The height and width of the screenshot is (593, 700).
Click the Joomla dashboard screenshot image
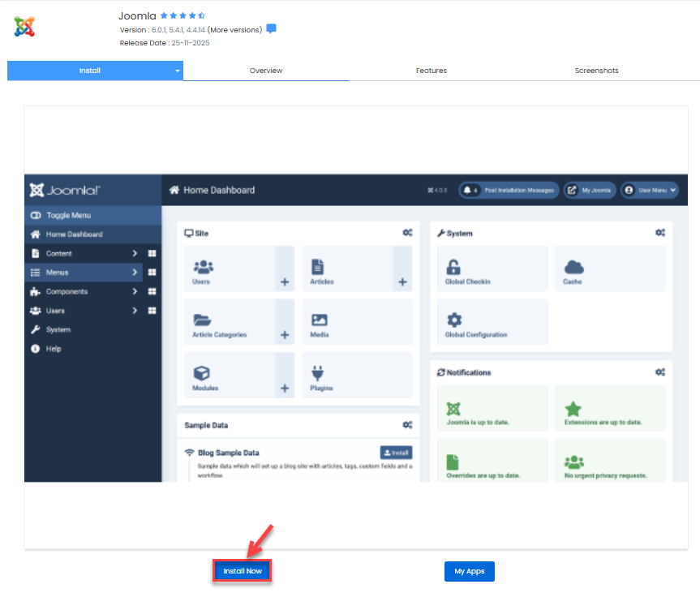356,328
